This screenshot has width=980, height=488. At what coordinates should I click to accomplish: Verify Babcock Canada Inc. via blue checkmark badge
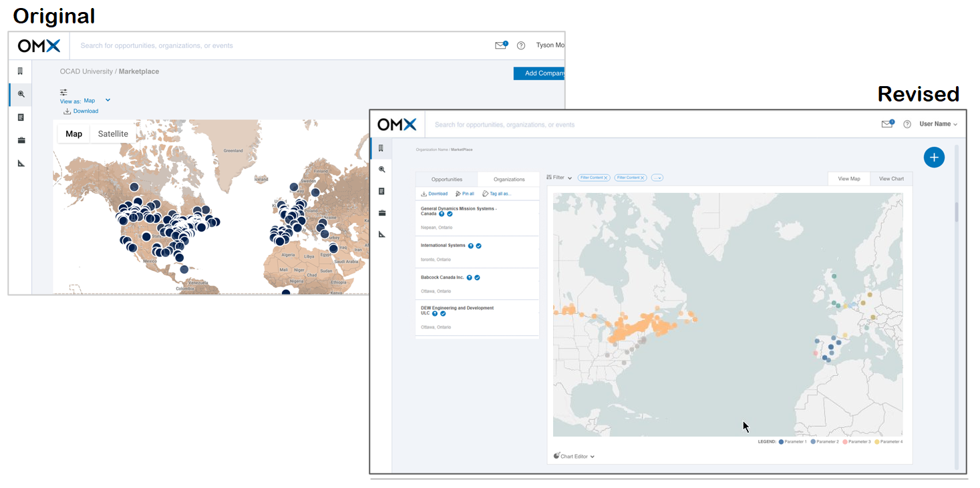coord(479,277)
